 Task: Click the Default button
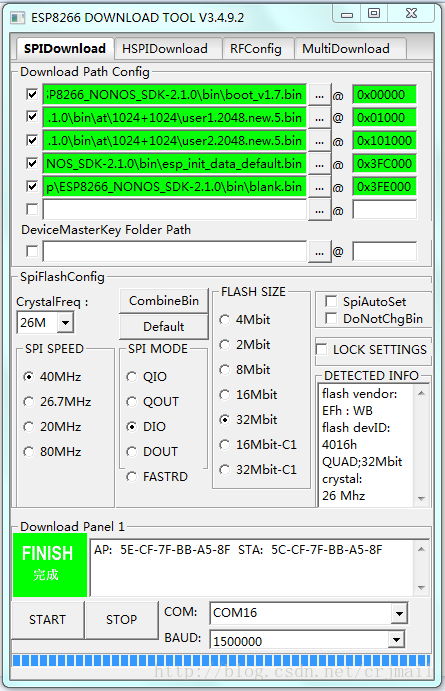[x=164, y=327]
